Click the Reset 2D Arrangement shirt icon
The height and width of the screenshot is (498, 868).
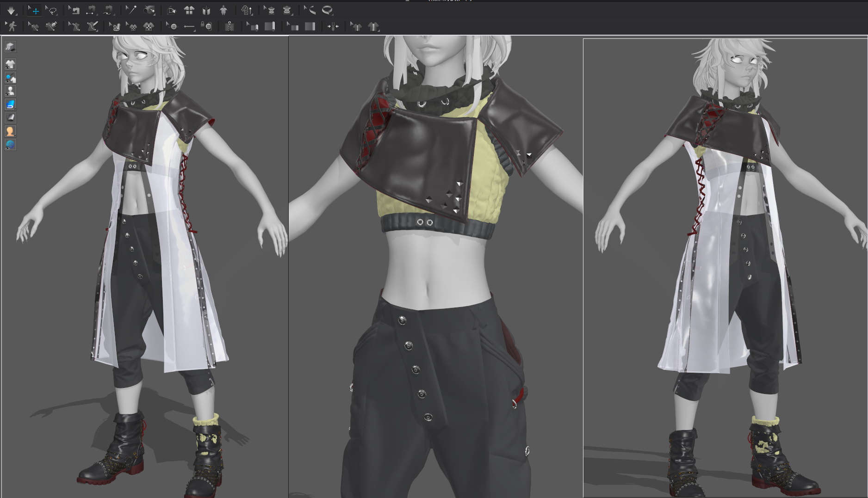[x=189, y=10]
